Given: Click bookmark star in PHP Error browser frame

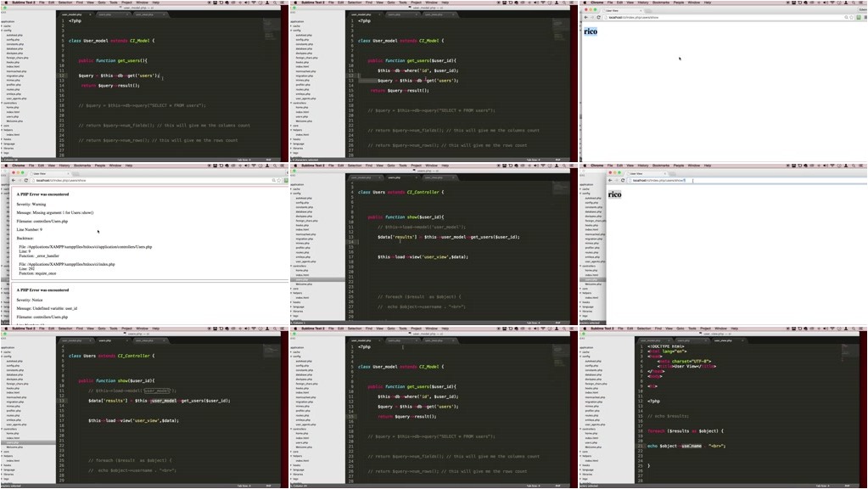Looking at the screenshot, I should point(279,181).
